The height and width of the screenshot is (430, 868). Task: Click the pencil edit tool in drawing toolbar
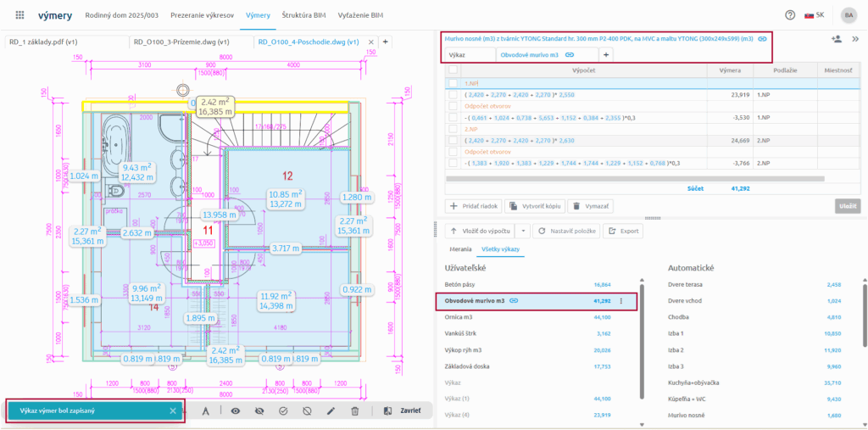331,411
